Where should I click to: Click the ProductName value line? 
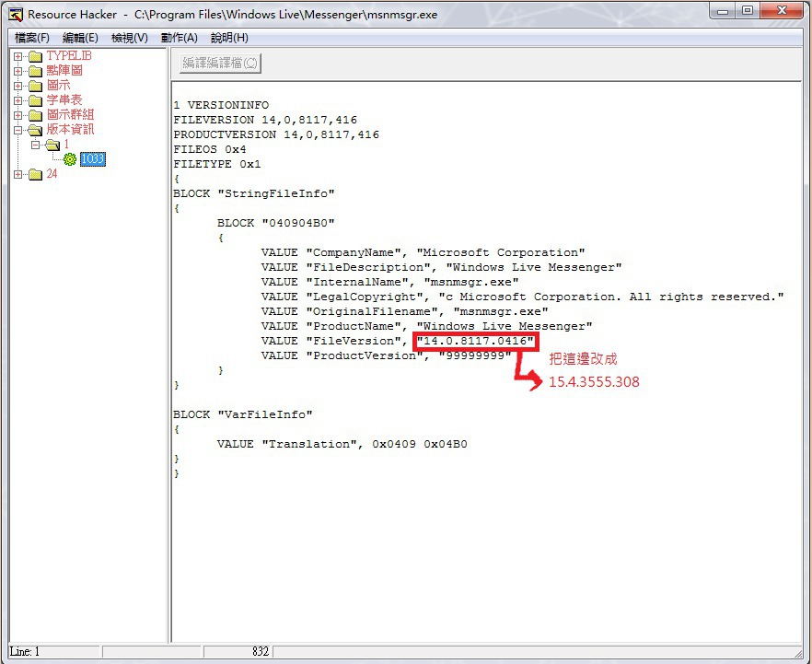point(427,326)
